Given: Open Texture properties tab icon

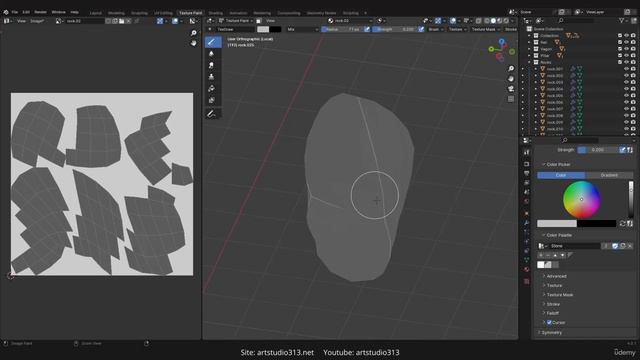Looking at the screenshot, I should [527, 281].
